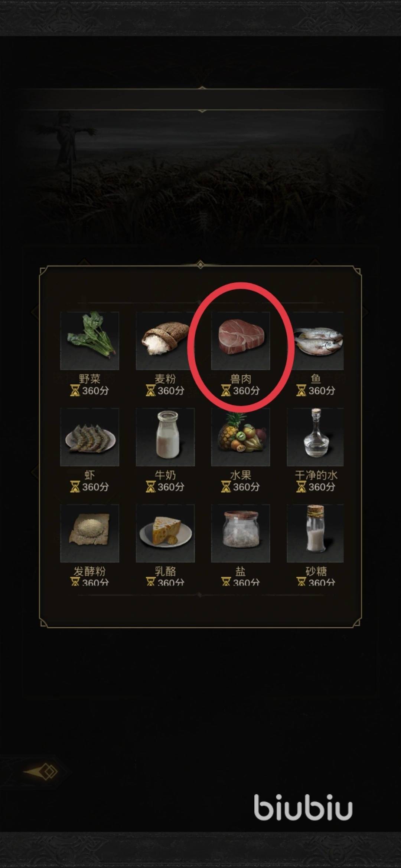Select the 野菜 wild vegetable item
This screenshot has width=401, height=868.
pyautogui.click(x=89, y=341)
